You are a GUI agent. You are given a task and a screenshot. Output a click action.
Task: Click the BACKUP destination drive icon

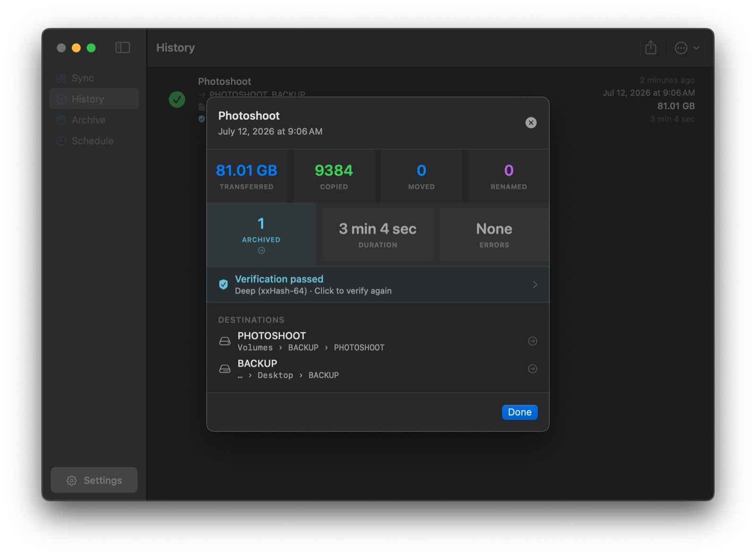[225, 369]
